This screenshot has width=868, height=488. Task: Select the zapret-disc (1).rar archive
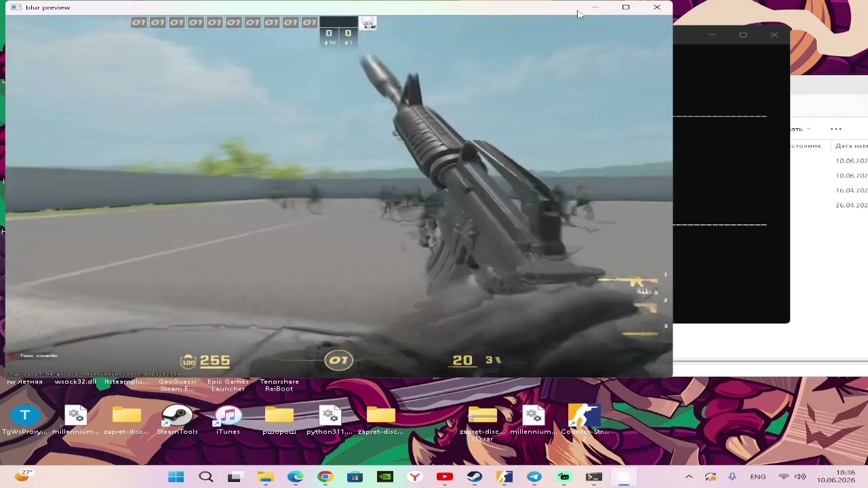482,424
